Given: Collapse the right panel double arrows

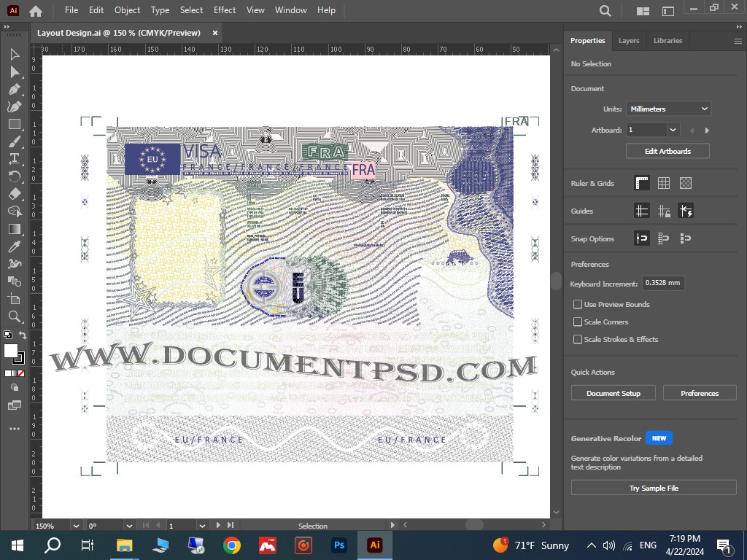Looking at the screenshot, I should [739, 27].
